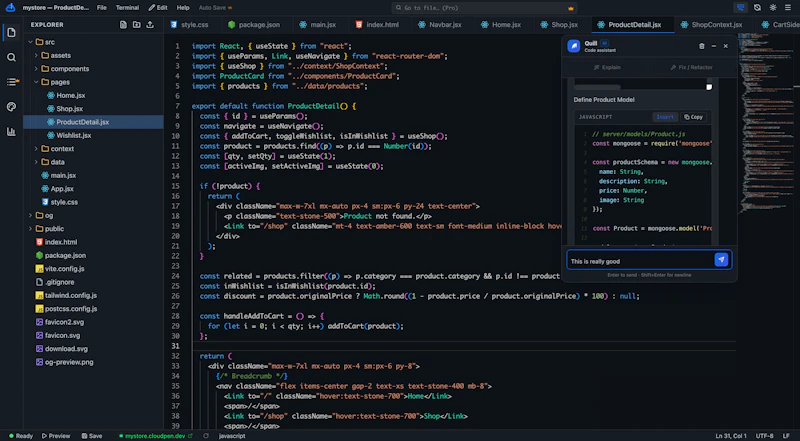Toggle the theme sun icon in top bar
The image size is (800, 441).
pos(773,8)
